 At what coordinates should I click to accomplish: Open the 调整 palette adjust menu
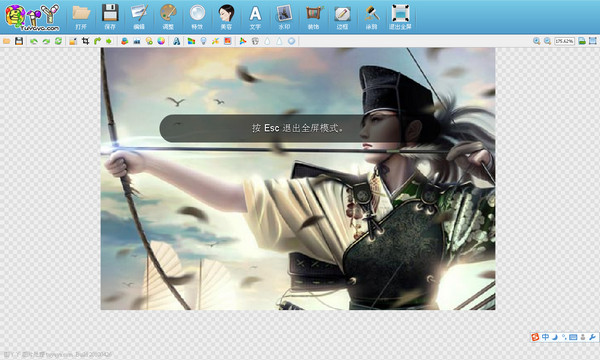[x=168, y=17]
